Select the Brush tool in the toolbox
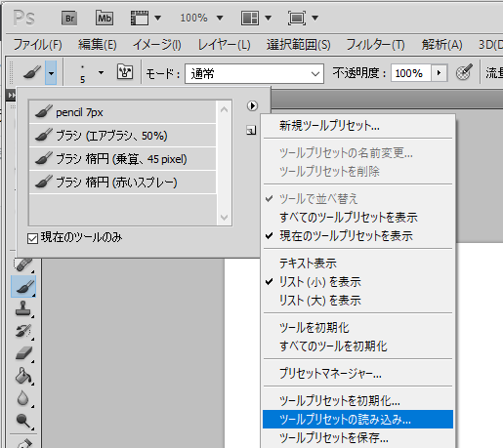The width and height of the screenshot is (503, 448). (x=23, y=287)
